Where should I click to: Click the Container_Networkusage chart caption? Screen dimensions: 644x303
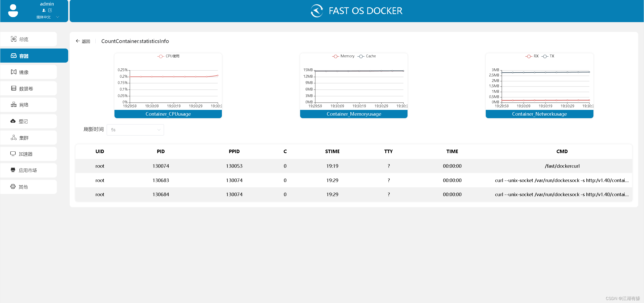(539, 114)
